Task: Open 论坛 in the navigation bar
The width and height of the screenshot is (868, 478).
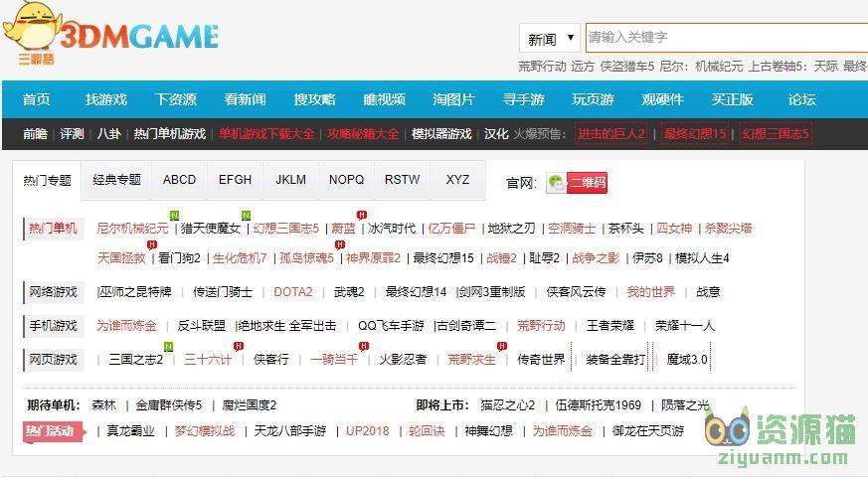Action: [x=802, y=99]
